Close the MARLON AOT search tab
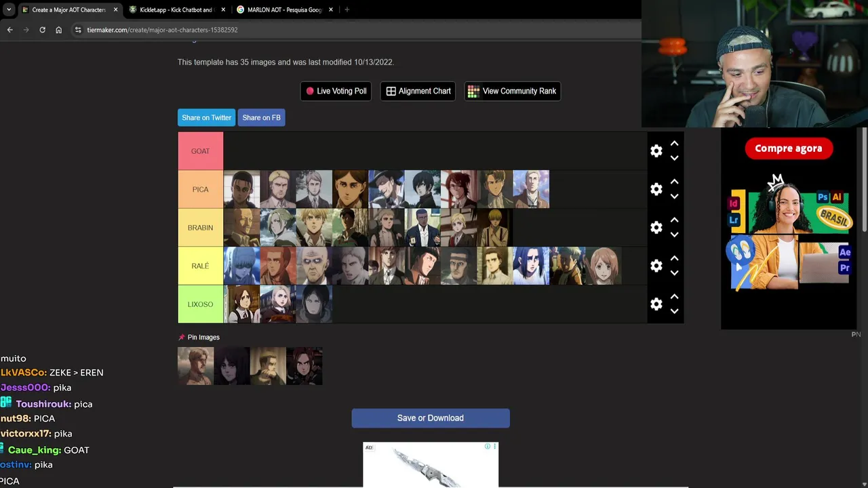This screenshot has height=488, width=868. coord(331,9)
